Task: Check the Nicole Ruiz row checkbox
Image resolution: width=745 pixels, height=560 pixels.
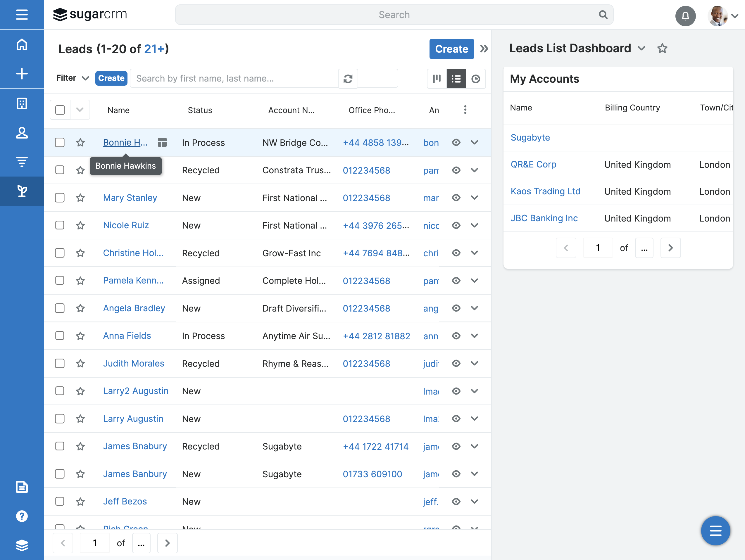Action: 60,225
